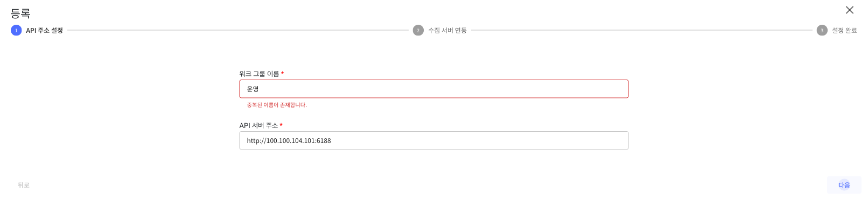Click the red 중복된 이름이 존재합니다 error message
The height and width of the screenshot is (200, 868).
277,105
